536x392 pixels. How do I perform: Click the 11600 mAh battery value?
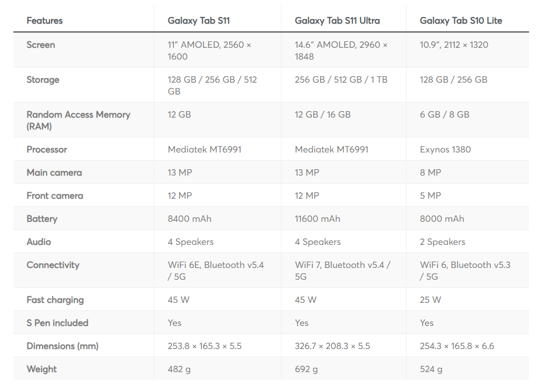point(317,219)
